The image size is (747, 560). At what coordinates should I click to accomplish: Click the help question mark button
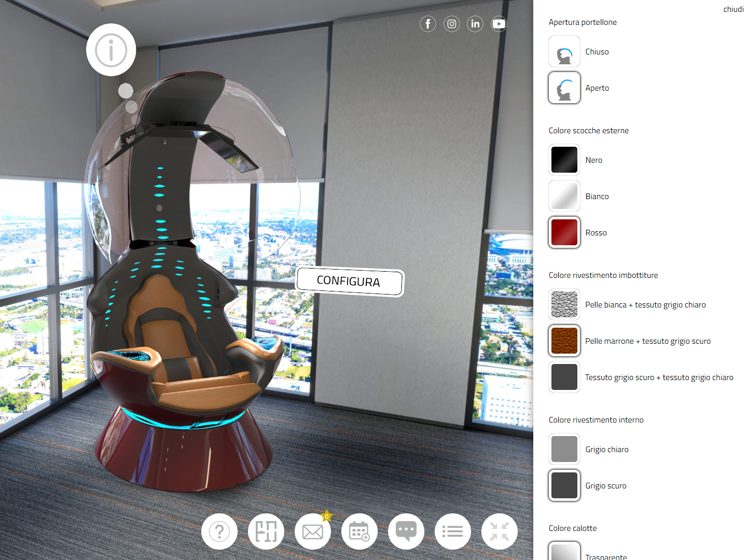click(x=219, y=531)
